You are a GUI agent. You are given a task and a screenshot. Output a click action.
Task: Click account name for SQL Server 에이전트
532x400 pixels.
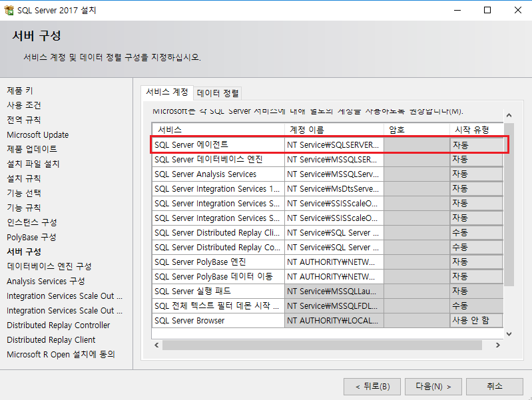click(x=334, y=145)
